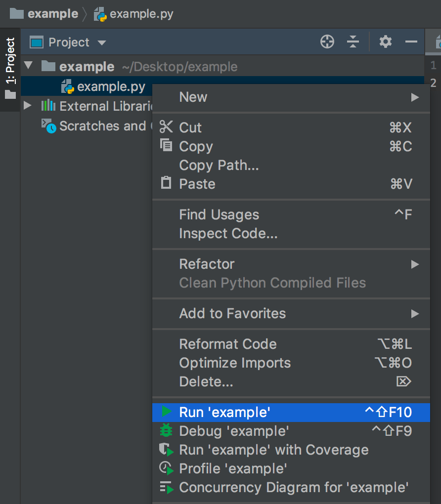This screenshot has height=504, width=441.
Task: Hide the Project panel with minus icon
Action: pos(411,42)
